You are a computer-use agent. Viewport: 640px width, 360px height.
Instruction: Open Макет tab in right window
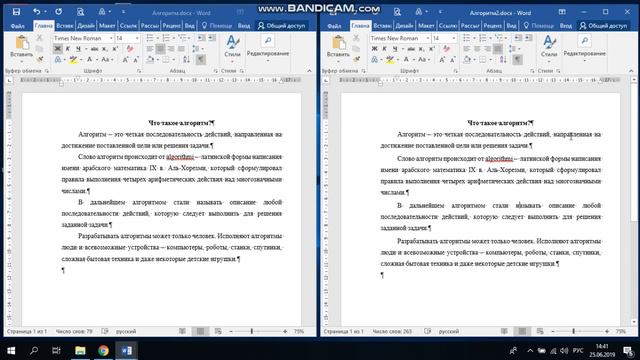[426, 26]
